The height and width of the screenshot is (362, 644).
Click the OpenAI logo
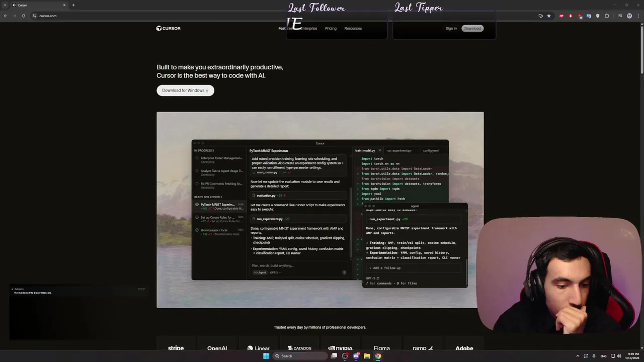217,348
